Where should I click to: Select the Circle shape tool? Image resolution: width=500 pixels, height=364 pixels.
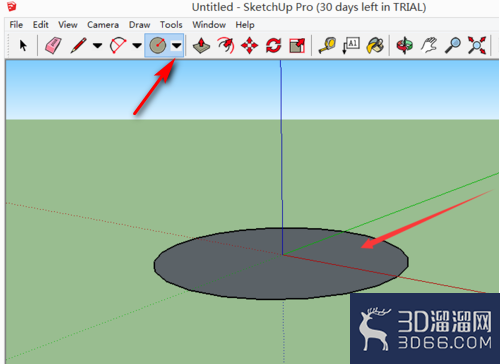158,45
